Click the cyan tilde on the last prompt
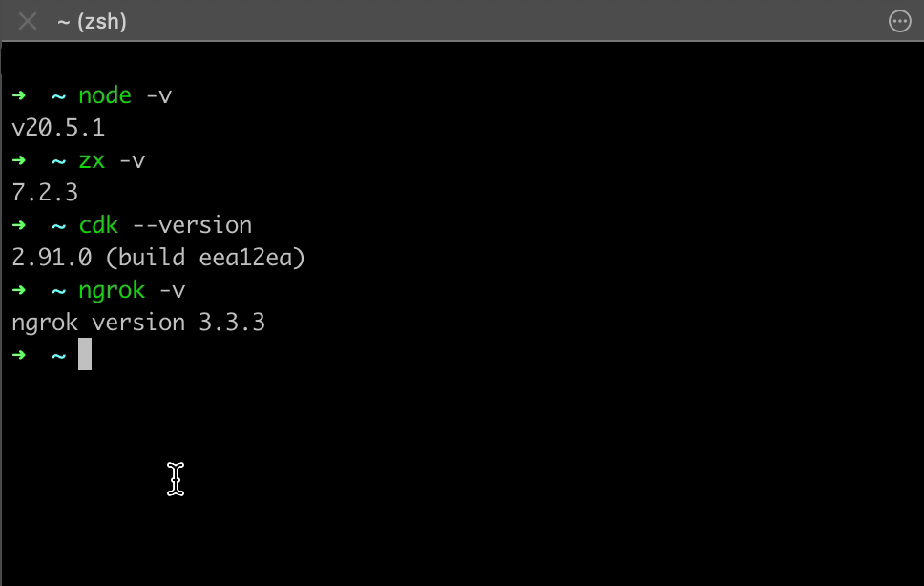Image resolution: width=924 pixels, height=586 pixels. tap(58, 356)
